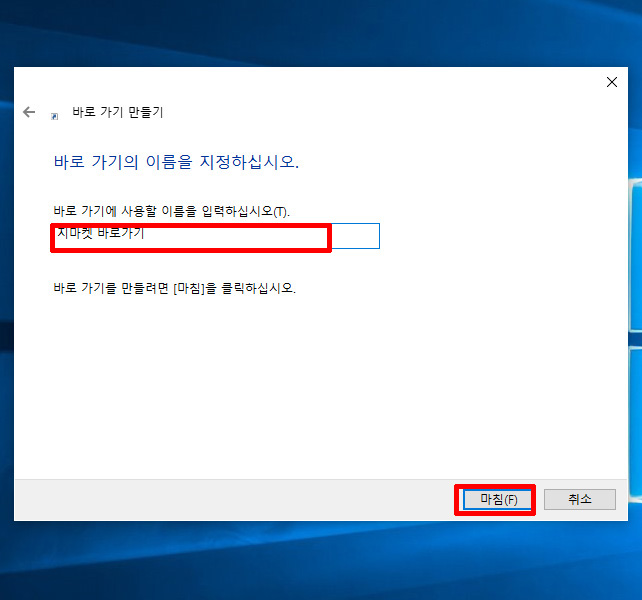Click the label 바로 가기에 사용할 이름을 입력하십시오(T)
642x600 pixels.
tap(171, 211)
